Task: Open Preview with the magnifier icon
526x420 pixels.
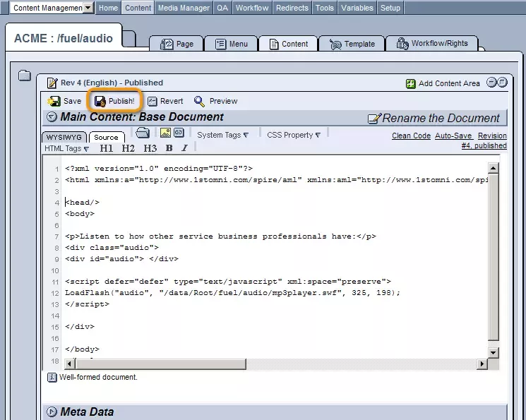Action: (199, 102)
